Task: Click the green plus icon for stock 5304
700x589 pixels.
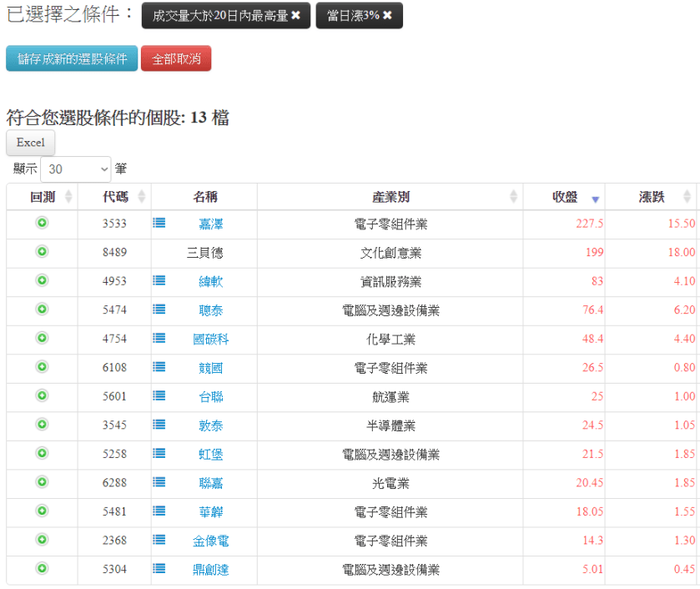Action: (42, 569)
